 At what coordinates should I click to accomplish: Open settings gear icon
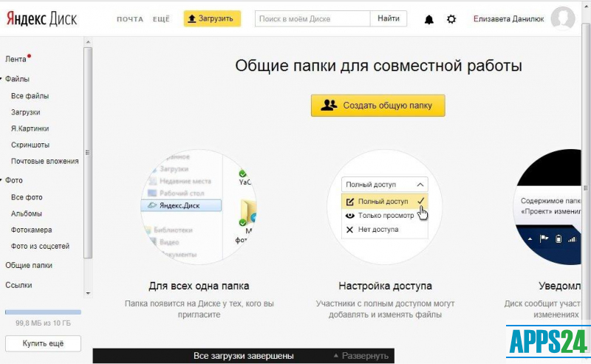click(x=451, y=19)
